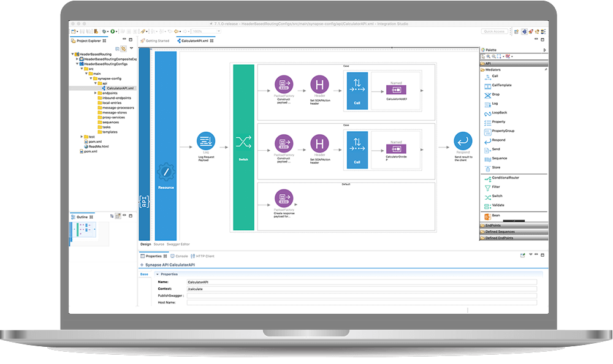The image size is (613, 364).
Task: Open CalculatorAPI.xml in the project tree
Action: [x=120, y=88]
